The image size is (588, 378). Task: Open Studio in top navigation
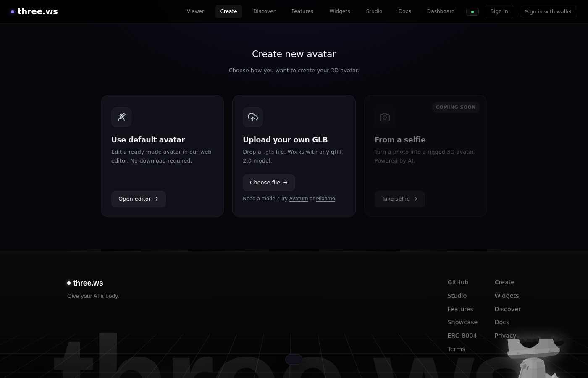pyautogui.click(x=374, y=11)
